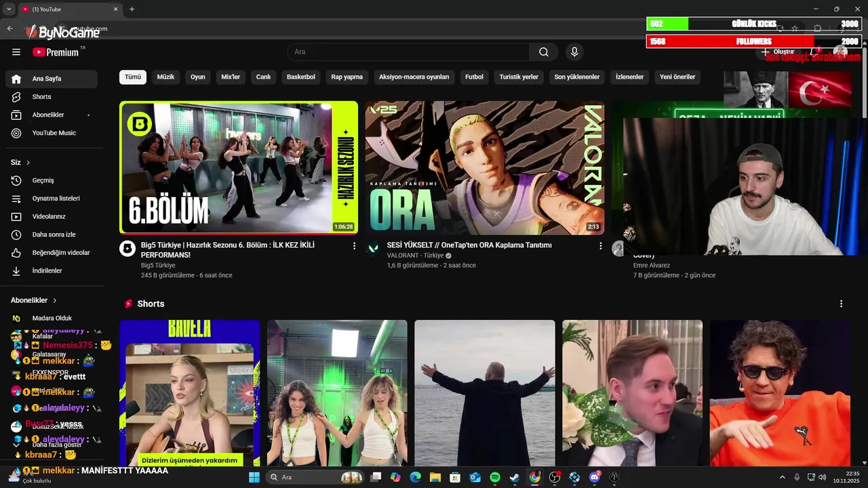
Task: Expand the Siz section chevron
Action: click(28, 163)
